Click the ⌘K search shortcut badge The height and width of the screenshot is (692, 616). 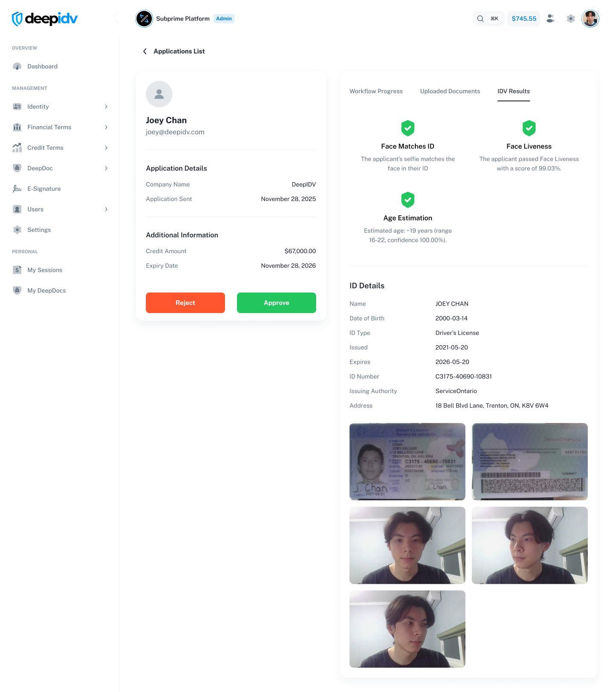tap(495, 19)
